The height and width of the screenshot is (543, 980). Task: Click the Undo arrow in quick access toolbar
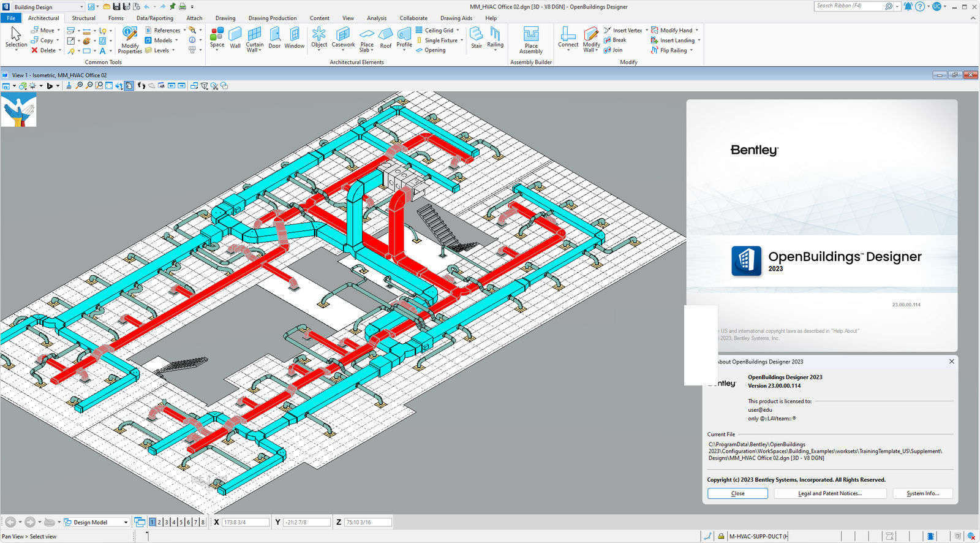pyautogui.click(x=146, y=7)
